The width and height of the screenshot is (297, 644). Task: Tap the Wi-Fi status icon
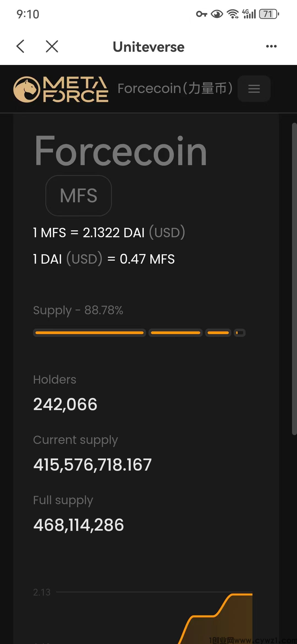pyautogui.click(x=233, y=14)
